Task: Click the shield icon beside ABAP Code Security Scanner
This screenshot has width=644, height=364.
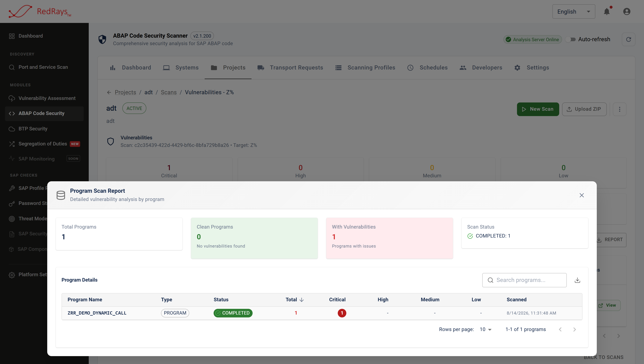Action: [x=102, y=39]
